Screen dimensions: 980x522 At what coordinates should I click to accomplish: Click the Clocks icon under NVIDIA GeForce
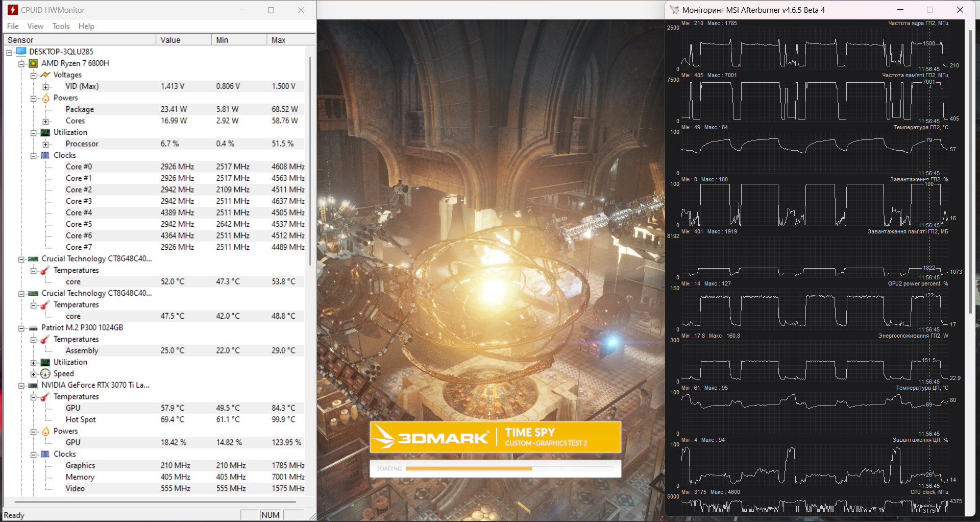coord(45,454)
